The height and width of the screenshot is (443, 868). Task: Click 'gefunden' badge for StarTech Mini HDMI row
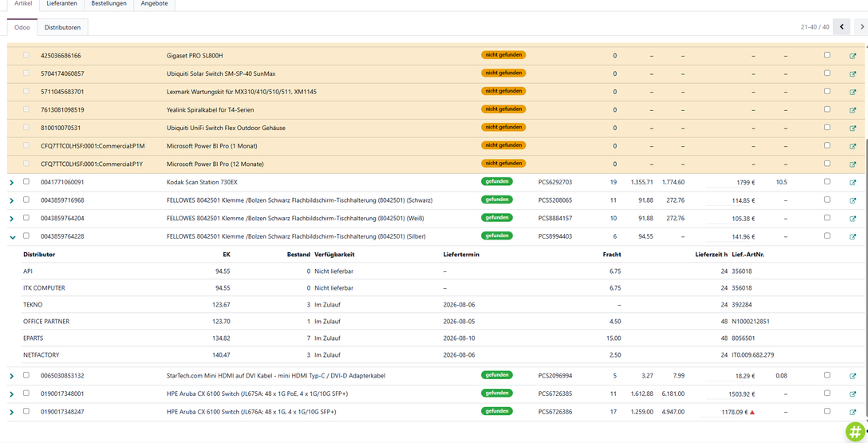[496, 375]
